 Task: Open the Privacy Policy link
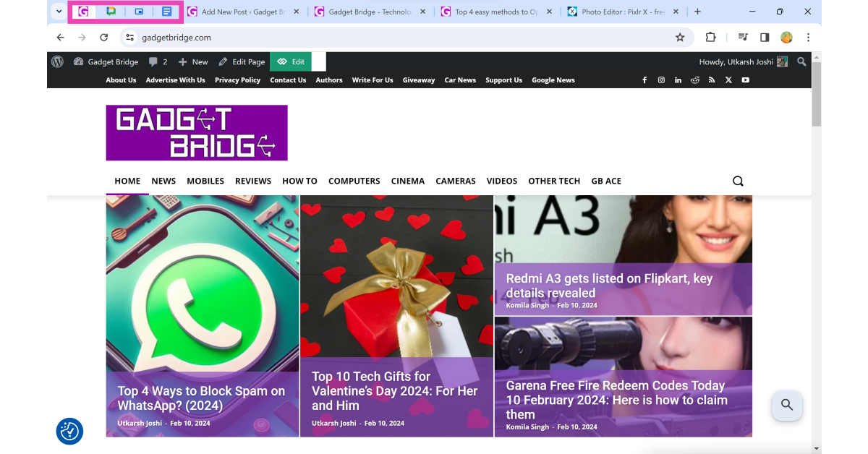click(237, 80)
